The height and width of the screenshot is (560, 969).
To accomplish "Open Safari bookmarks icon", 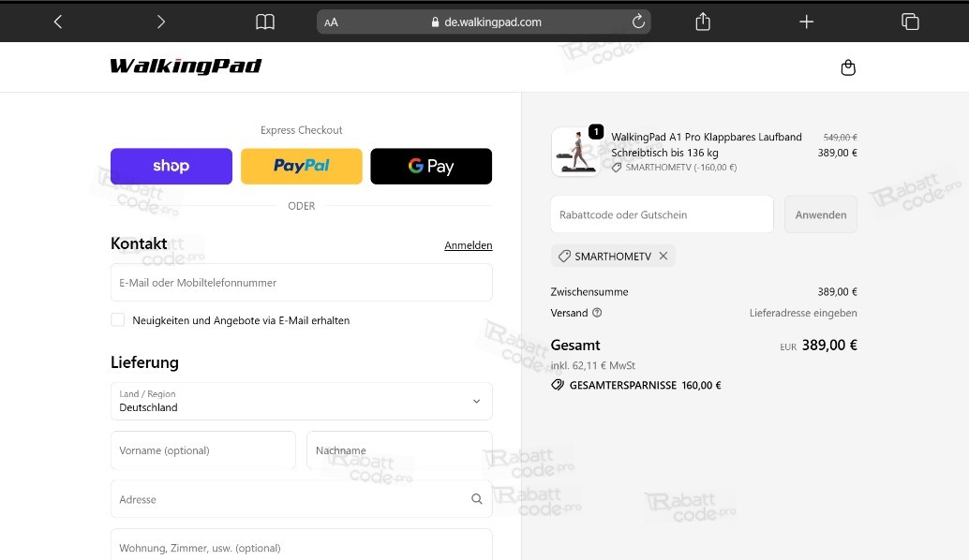I will pos(265,21).
